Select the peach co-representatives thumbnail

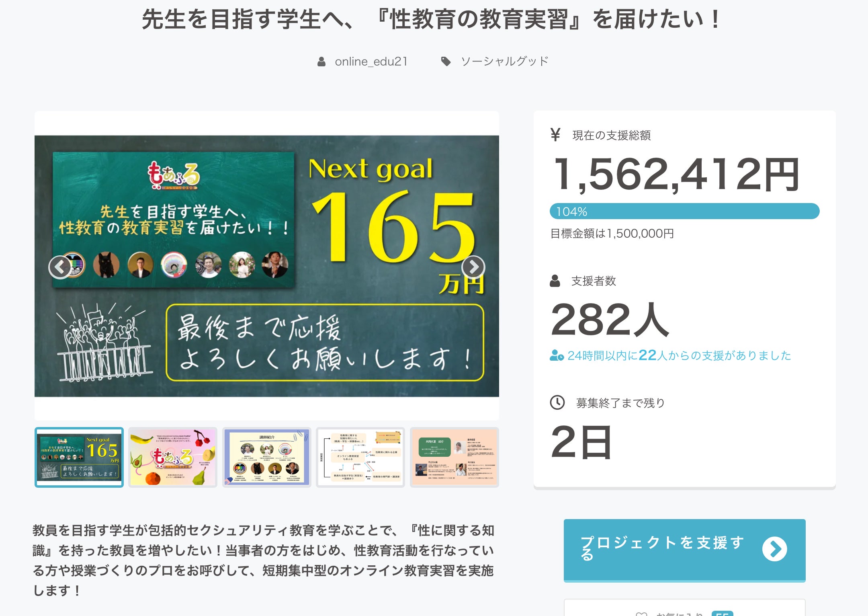tap(454, 457)
